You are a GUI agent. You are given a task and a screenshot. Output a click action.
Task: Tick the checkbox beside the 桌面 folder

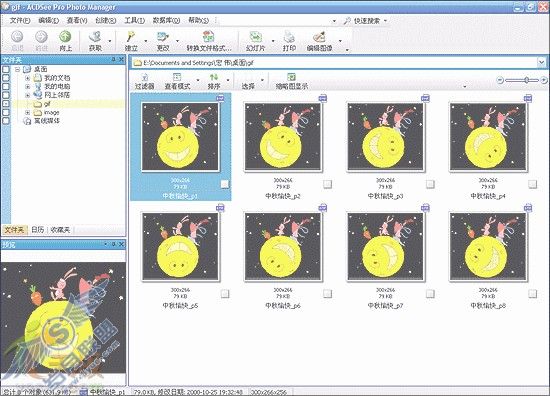(6, 69)
